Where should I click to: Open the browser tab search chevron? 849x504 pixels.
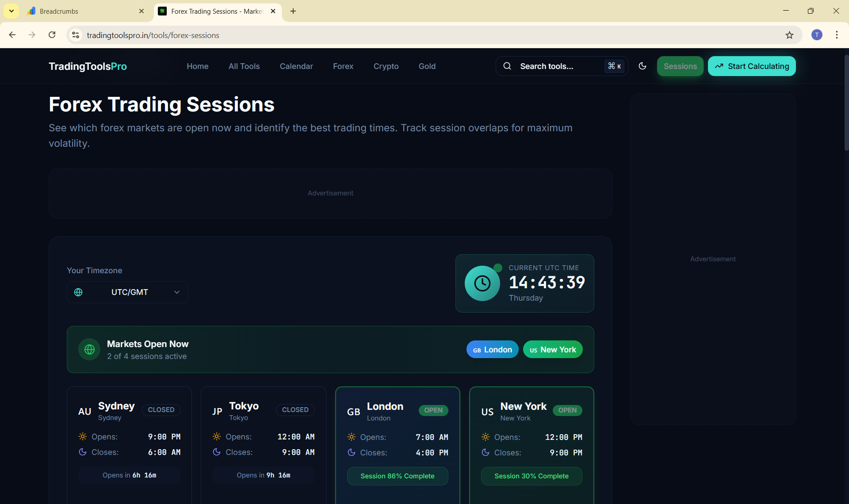pyautogui.click(x=11, y=11)
